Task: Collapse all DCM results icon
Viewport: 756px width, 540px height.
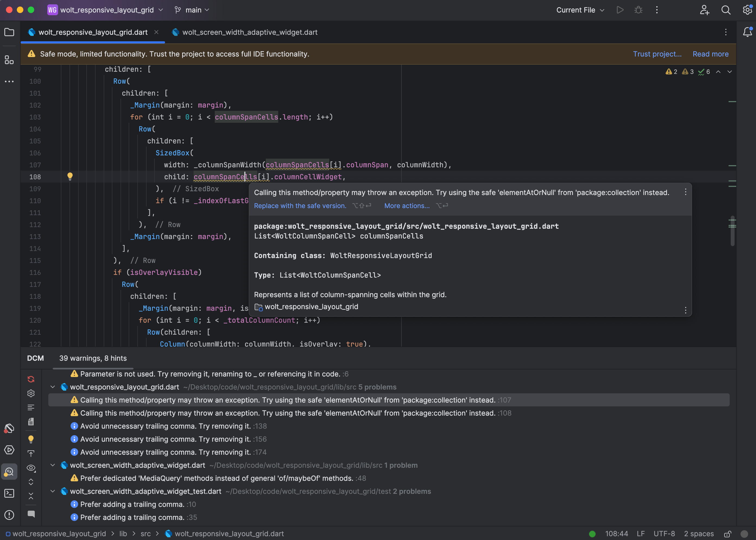Action: 31,496
